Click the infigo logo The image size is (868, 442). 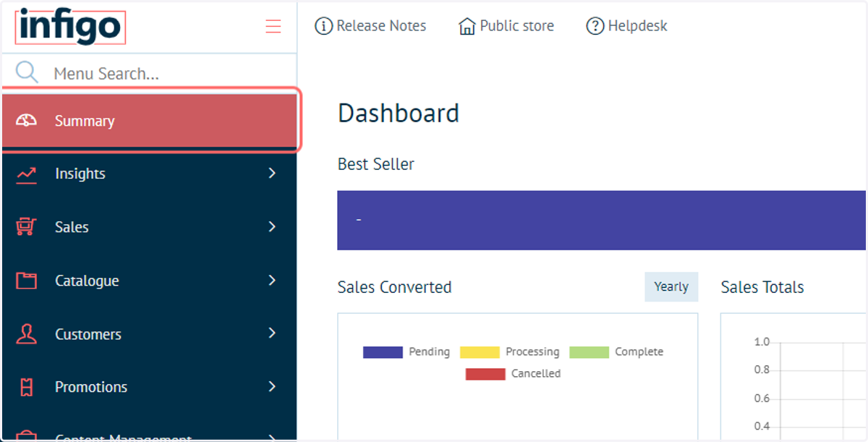(x=70, y=27)
